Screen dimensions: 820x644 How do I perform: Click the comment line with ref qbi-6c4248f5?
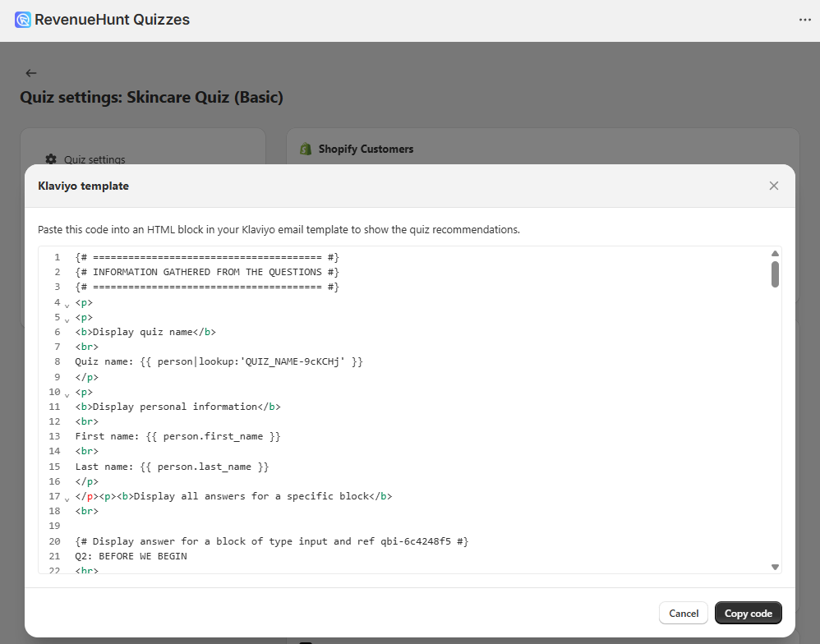click(272, 541)
